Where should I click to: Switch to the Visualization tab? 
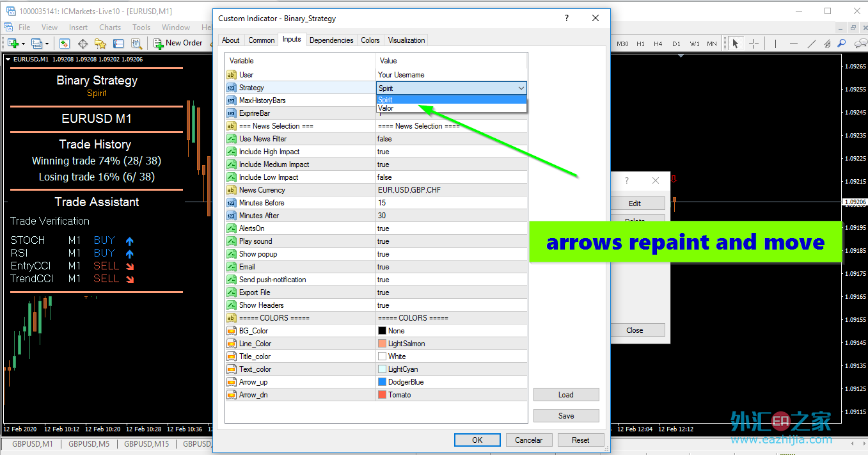click(x=406, y=40)
